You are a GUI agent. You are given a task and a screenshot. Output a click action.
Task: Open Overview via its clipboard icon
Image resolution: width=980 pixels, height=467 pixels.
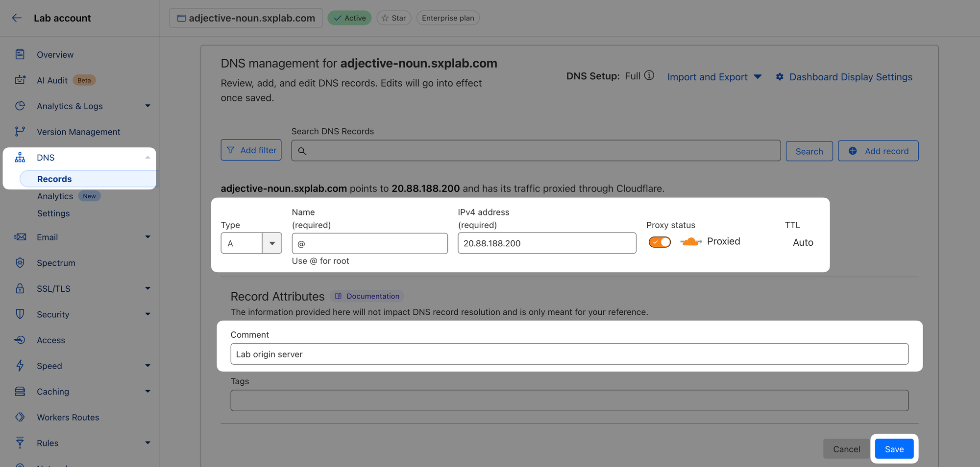click(20, 54)
